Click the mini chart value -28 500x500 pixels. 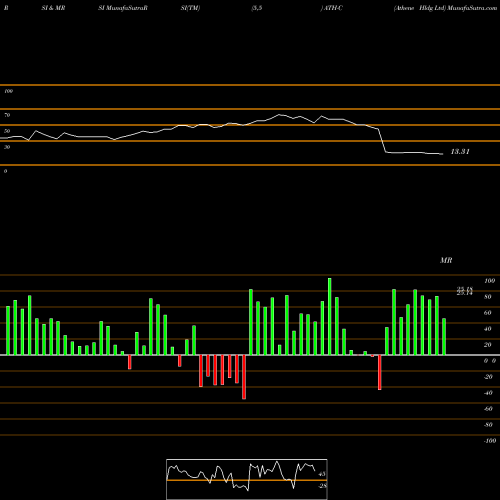pos(322,486)
